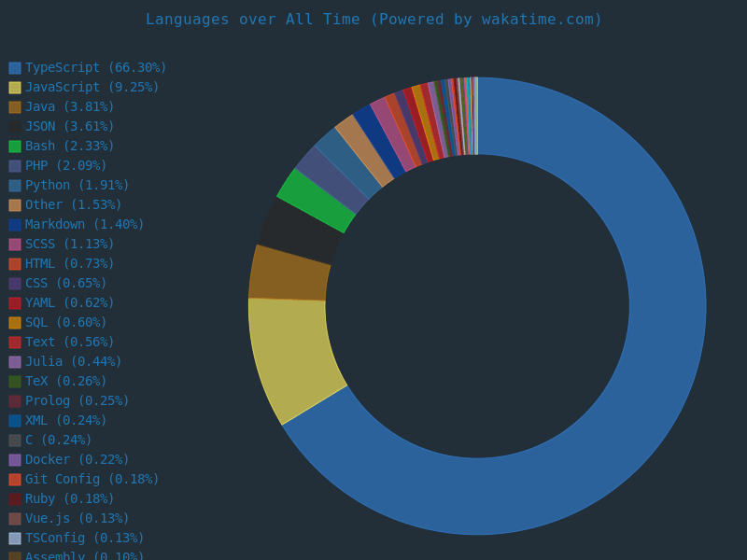
Task: Click the Bash green legend swatch
Action: [x=15, y=147]
